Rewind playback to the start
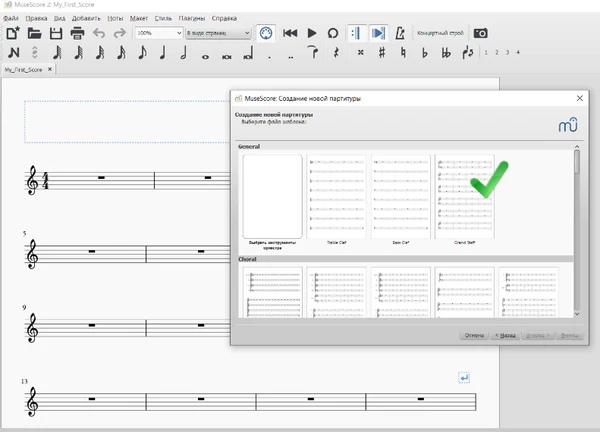Screen dimensions: 600x432 point(290,33)
